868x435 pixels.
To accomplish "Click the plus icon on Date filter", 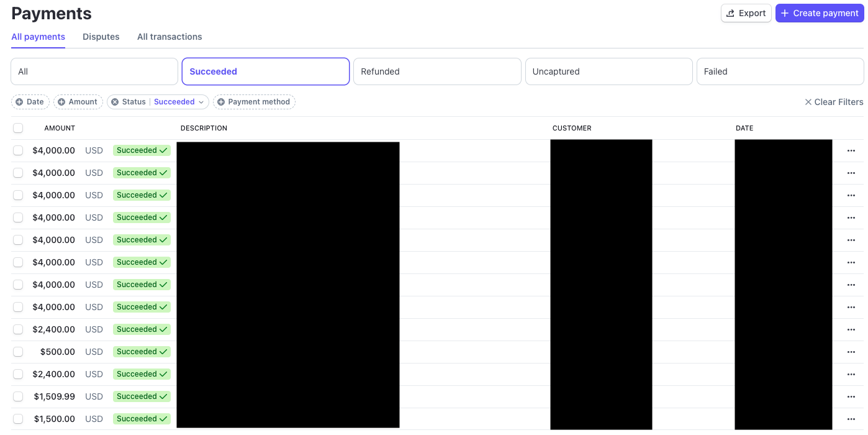I will tap(19, 102).
